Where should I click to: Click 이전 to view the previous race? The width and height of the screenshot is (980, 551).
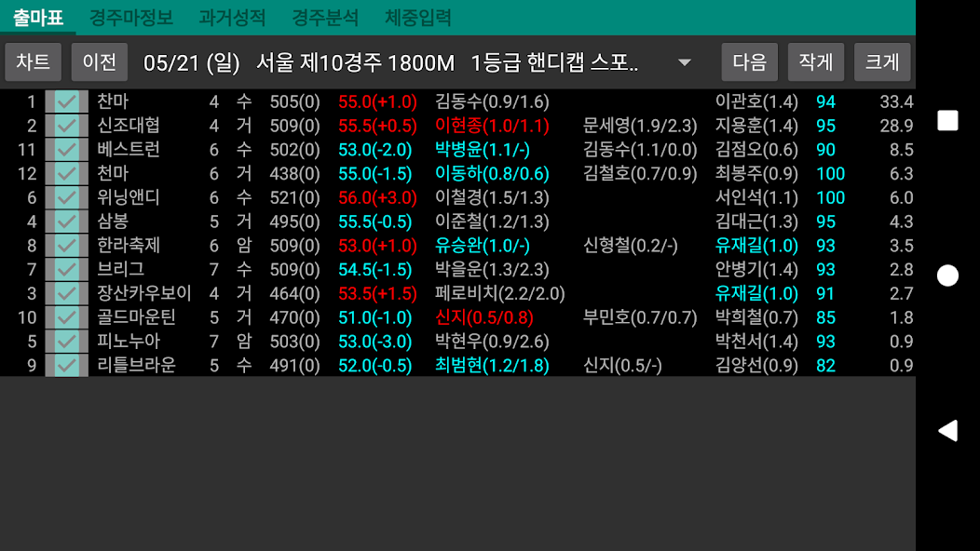(98, 61)
